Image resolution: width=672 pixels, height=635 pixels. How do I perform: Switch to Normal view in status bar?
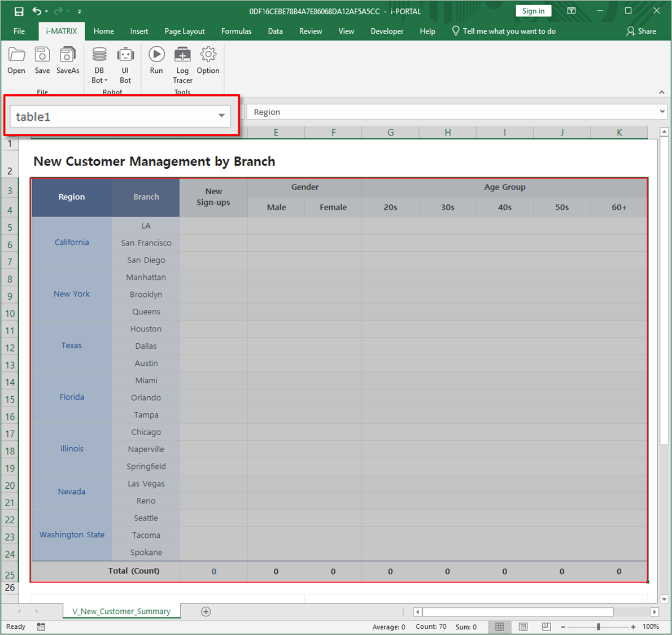coord(500,627)
